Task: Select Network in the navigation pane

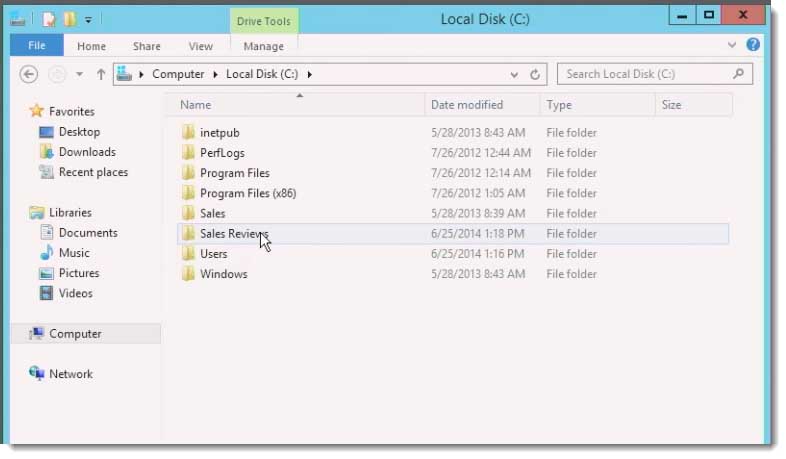Action: 71,374
